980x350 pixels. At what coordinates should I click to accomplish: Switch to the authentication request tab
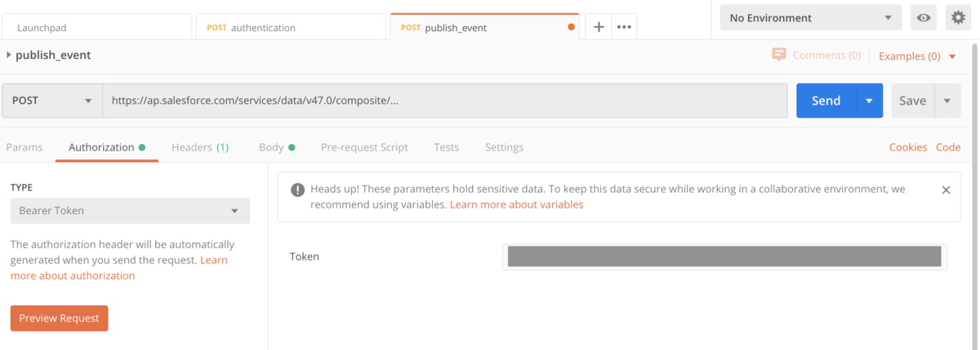pos(290,27)
